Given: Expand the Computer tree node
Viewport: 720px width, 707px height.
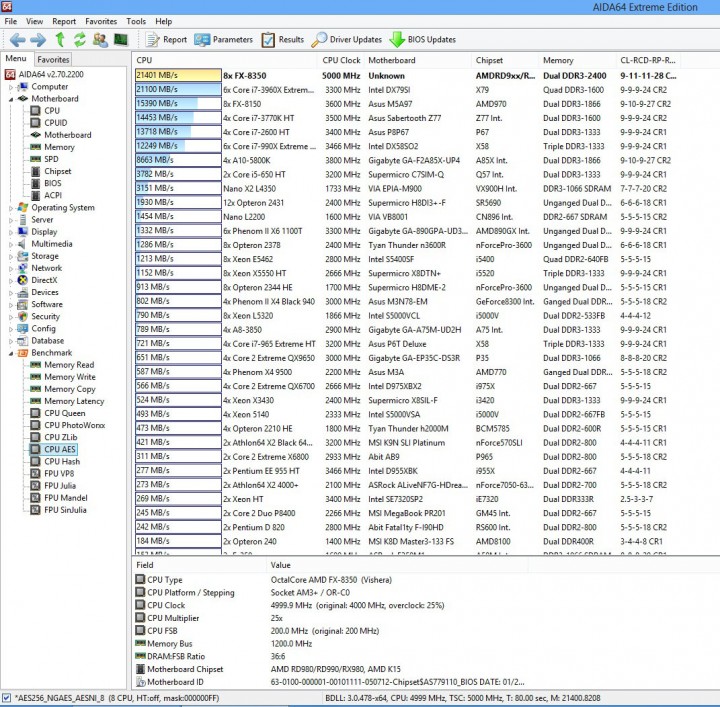Looking at the screenshot, I should 11,87.
